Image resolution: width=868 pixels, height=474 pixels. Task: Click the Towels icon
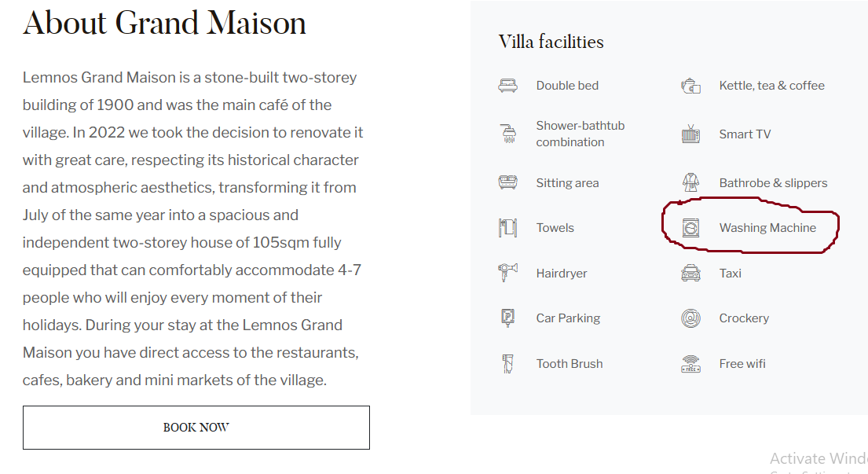click(507, 228)
